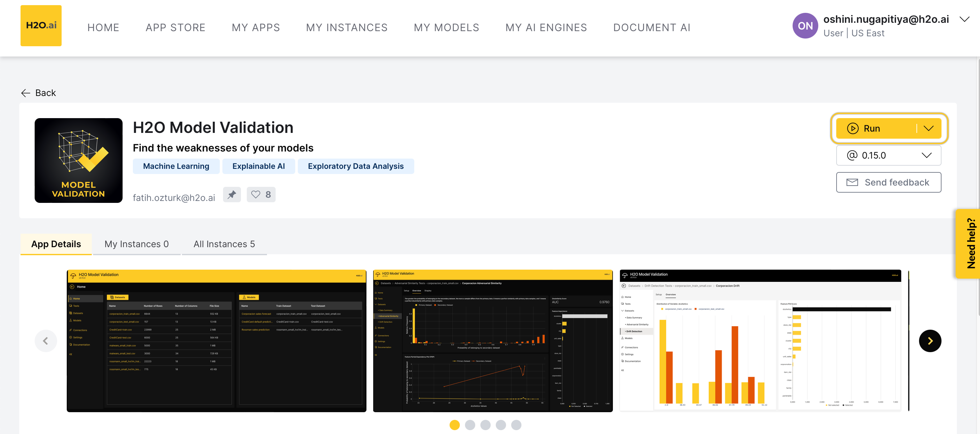Open fatih.ozturk@h2o.ai author profile
Viewport: 980px width, 434px height.
174,197
